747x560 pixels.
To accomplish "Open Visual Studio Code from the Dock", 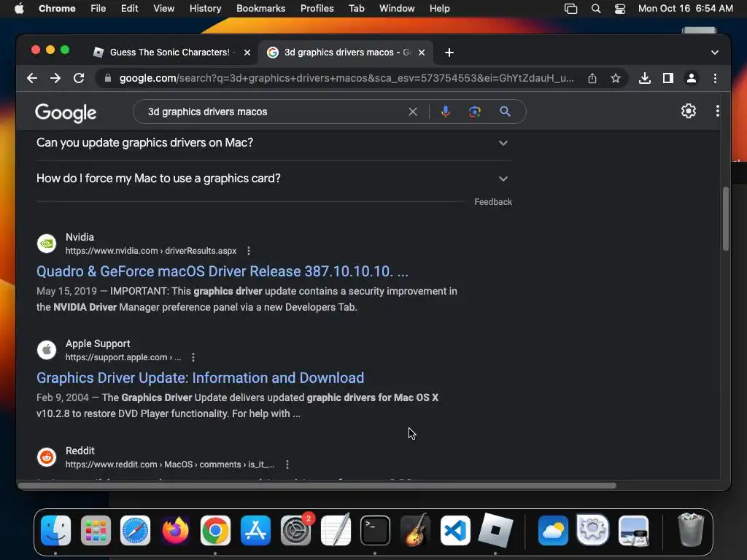I will (455, 530).
